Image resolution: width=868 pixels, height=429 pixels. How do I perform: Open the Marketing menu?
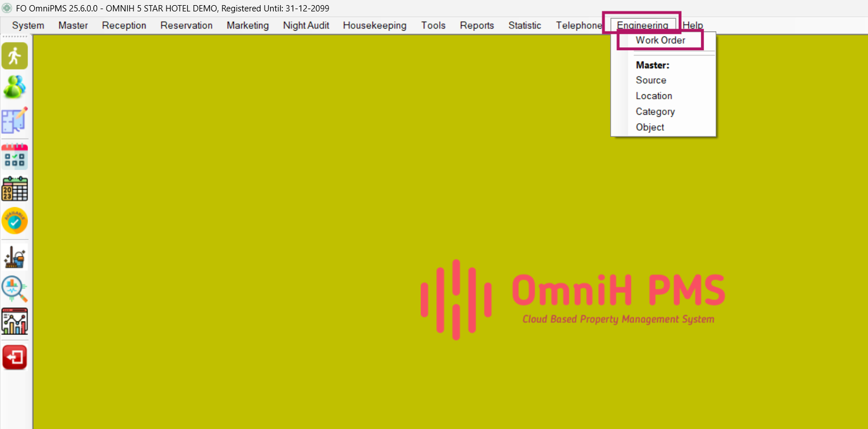pos(248,26)
